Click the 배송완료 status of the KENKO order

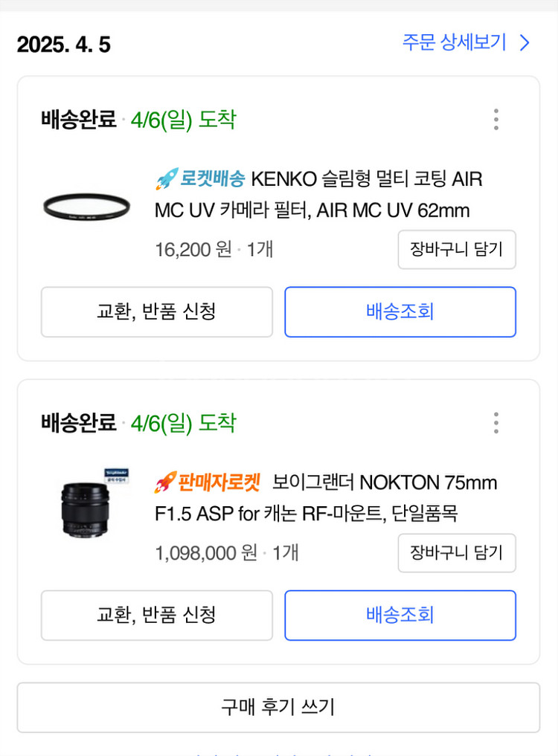(x=79, y=120)
